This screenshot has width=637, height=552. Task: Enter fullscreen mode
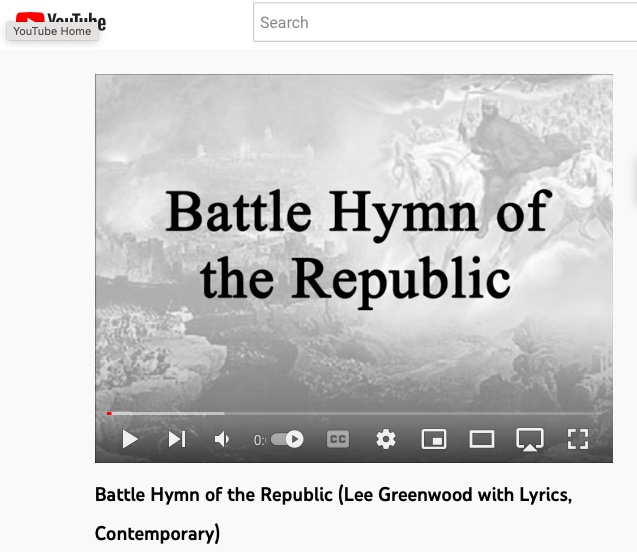tap(577, 439)
